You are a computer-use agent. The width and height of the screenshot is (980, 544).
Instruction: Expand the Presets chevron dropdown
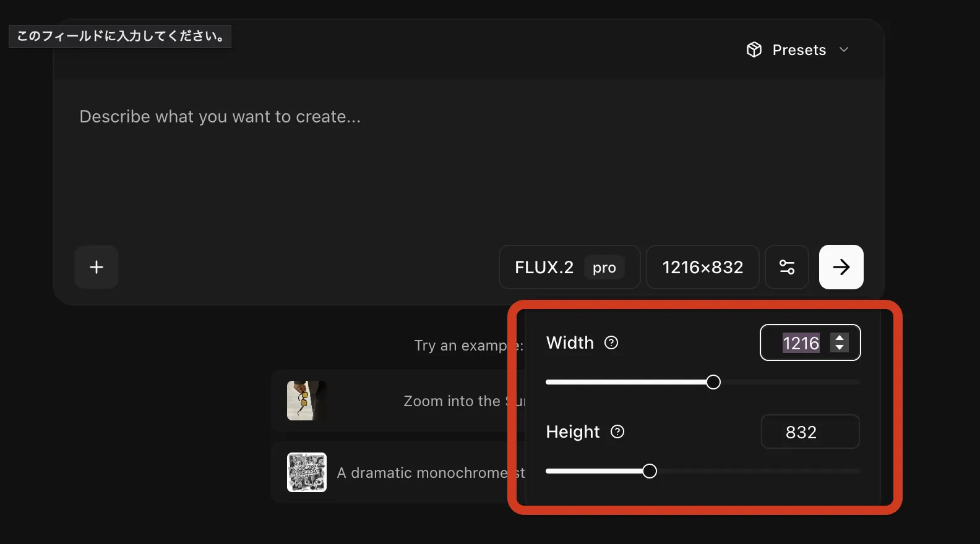point(844,49)
